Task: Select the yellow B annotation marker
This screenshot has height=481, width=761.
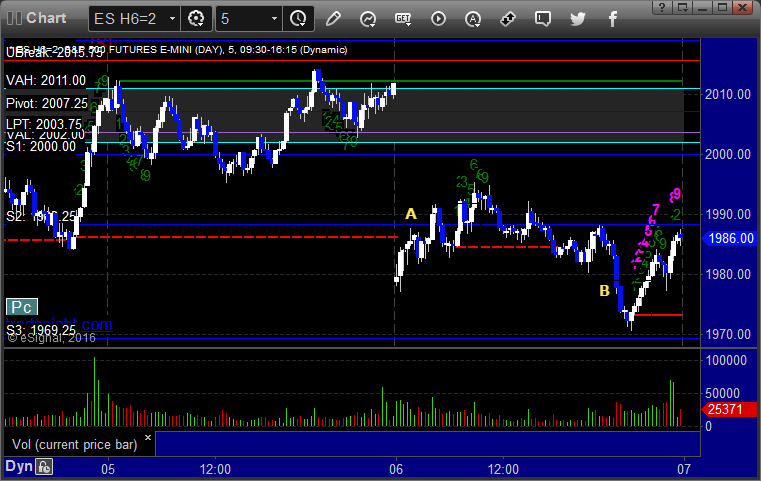Action: coord(604,290)
